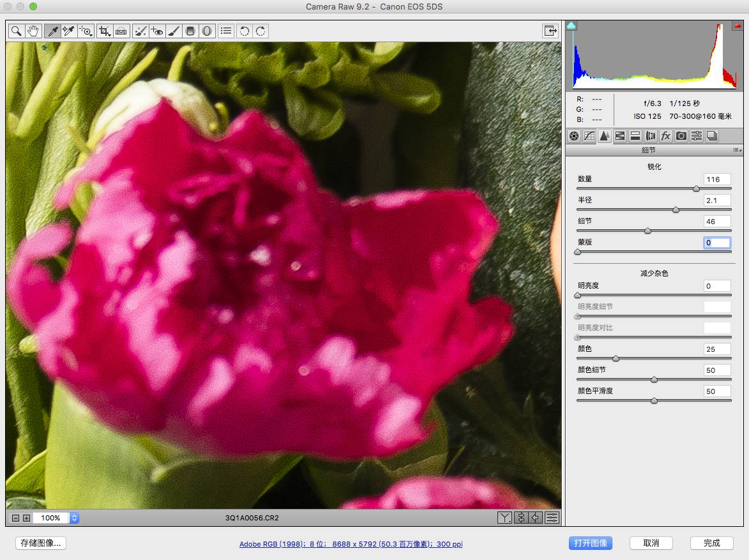Select the Zoom tool
Screen dimensions: 749x560
pyautogui.click(x=16, y=31)
